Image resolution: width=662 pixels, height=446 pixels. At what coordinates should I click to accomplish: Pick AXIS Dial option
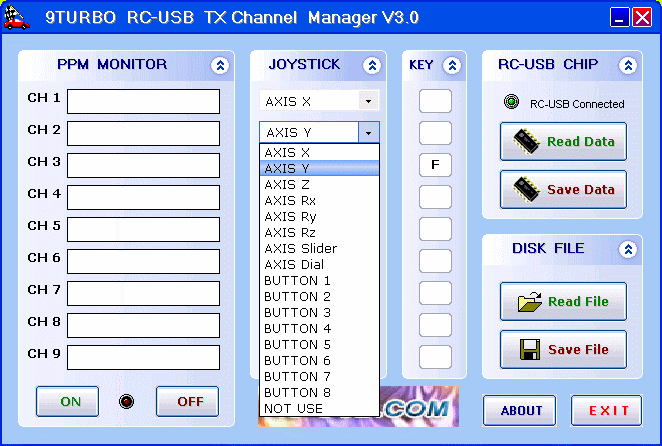point(319,265)
